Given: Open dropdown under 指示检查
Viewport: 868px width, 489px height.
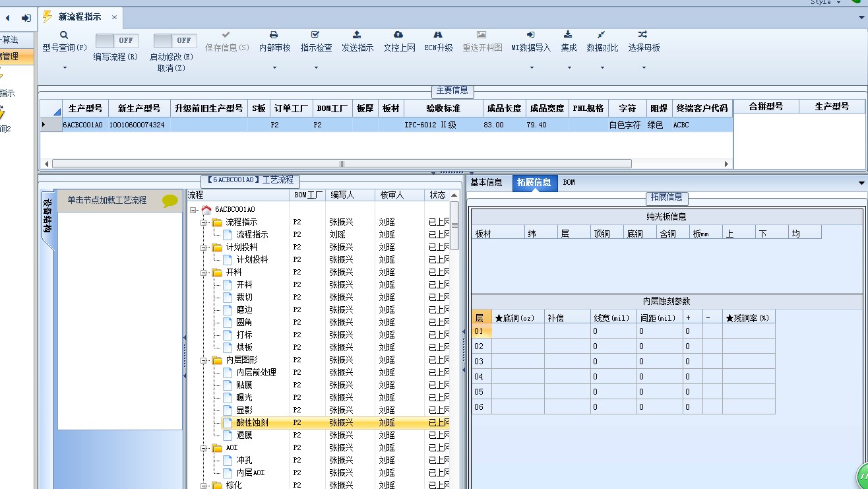Looking at the screenshot, I should click(x=316, y=67).
